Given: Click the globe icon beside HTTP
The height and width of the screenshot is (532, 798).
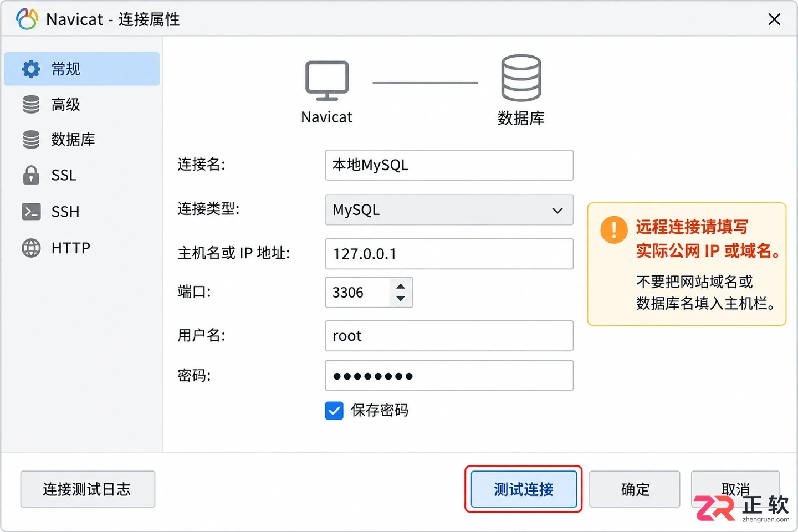Looking at the screenshot, I should tap(31, 248).
